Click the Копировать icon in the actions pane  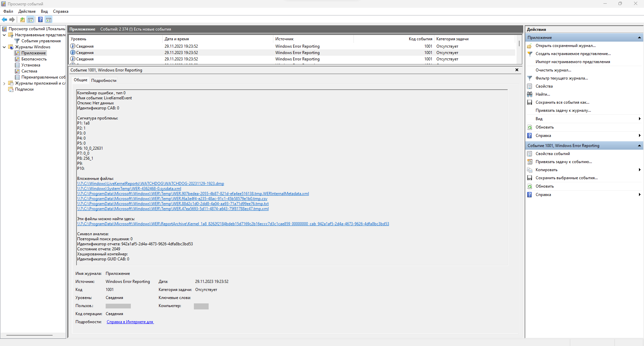click(530, 170)
